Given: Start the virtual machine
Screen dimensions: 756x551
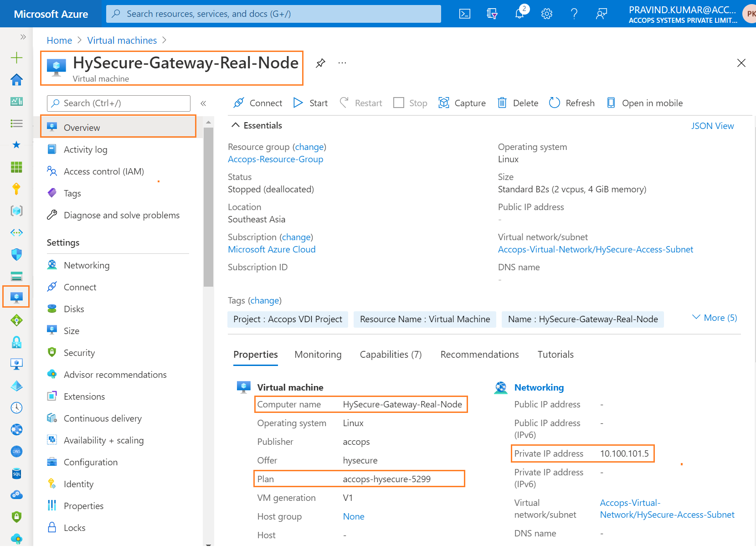Looking at the screenshot, I should click(x=310, y=103).
